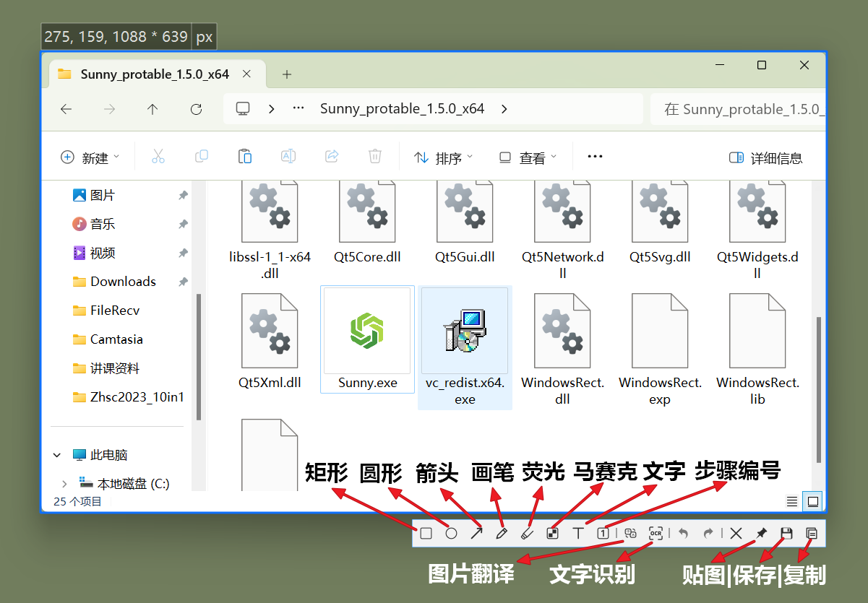The image size is (868, 603).
Task: Switch to details list view toggle
Action: (x=792, y=501)
